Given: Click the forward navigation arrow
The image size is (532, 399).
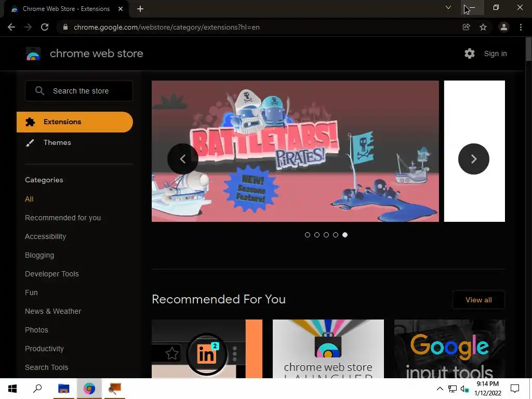Looking at the screenshot, I should [x=28, y=27].
